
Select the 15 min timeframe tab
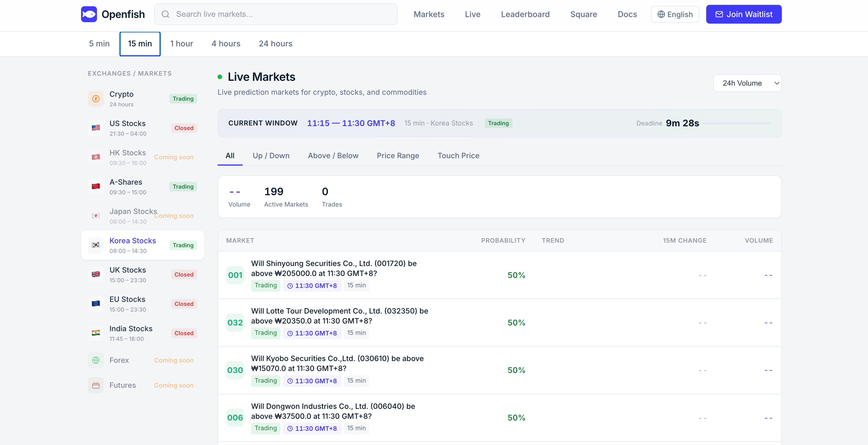click(x=140, y=44)
